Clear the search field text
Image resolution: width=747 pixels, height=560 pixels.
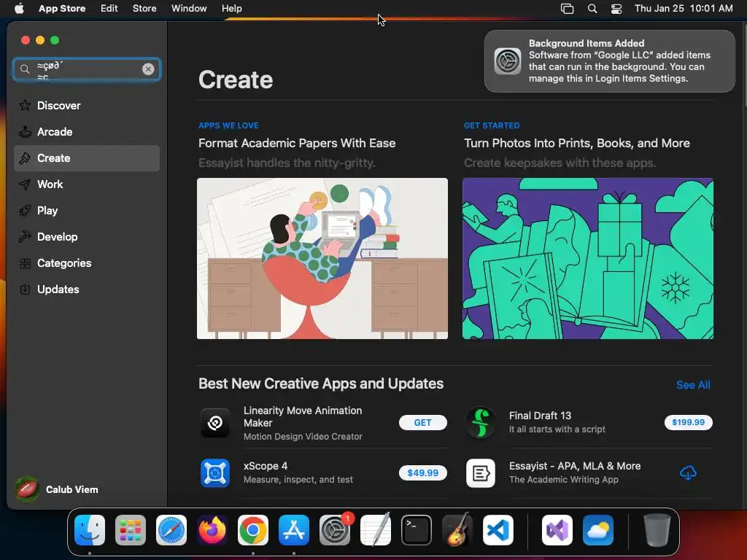(148, 69)
